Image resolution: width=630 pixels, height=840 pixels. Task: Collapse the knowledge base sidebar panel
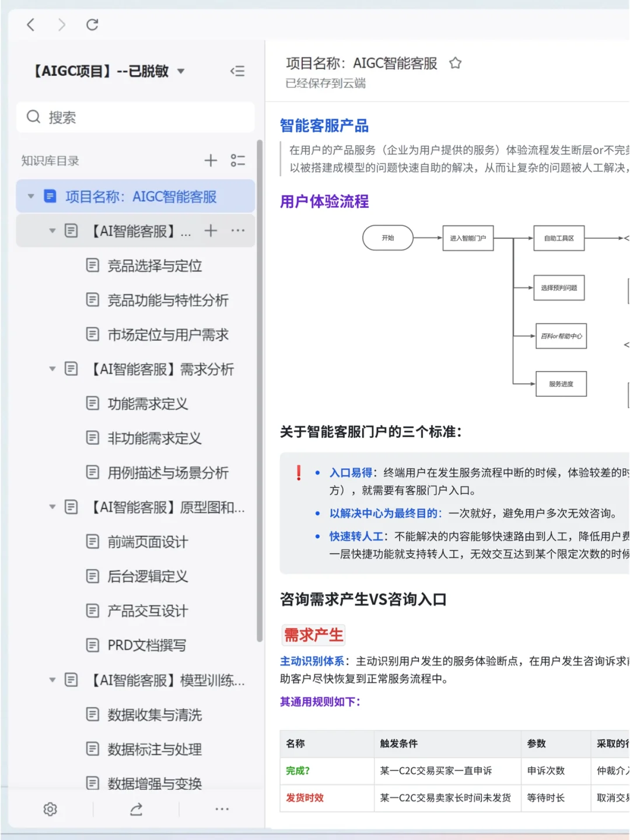[237, 71]
